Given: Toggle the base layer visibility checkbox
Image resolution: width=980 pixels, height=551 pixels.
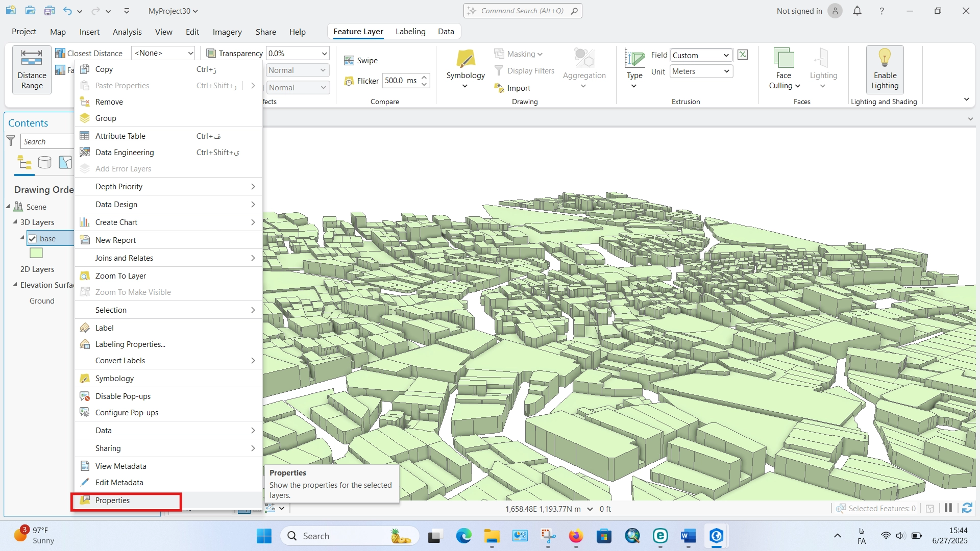Looking at the screenshot, I should click(32, 238).
